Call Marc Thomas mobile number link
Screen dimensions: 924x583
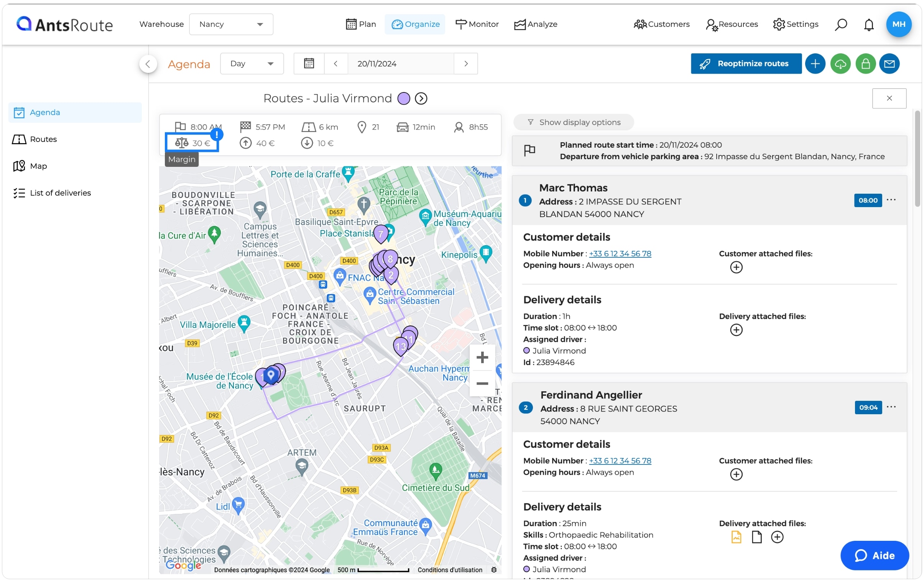coord(620,254)
